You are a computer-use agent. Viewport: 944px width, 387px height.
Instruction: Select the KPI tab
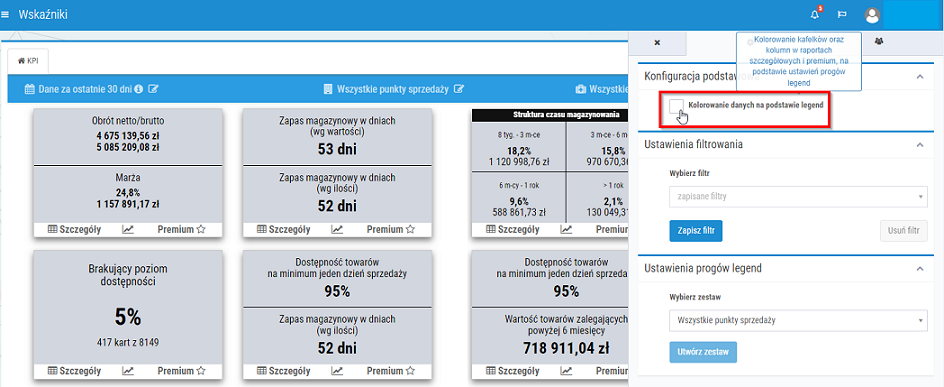[28, 61]
